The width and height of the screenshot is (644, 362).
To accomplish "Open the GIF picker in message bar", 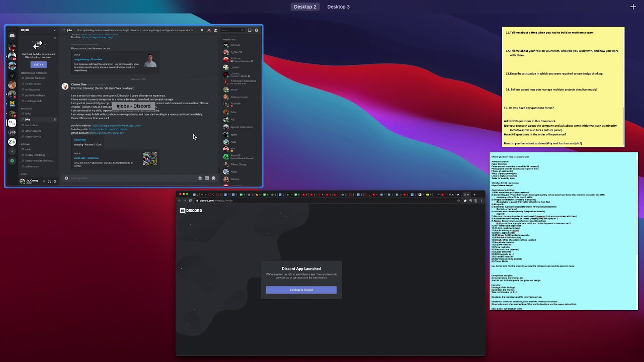I will pyautogui.click(x=207, y=178).
